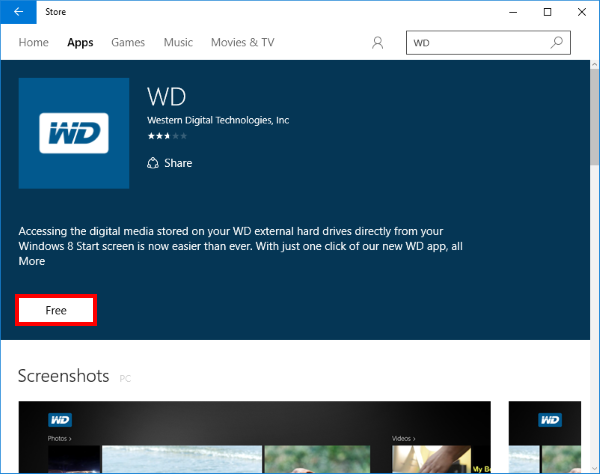Switch to the Games tab
Image resolution: width=600 pixels, height=474 pixels.
(x=128, y=42)
